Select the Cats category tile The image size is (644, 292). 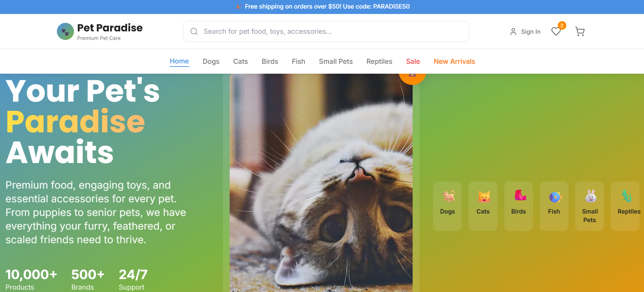point(483,206)
